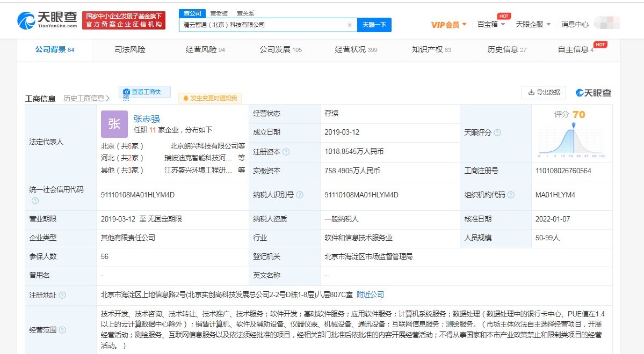Open the VIP会员 dropdown
644x354 pixels.
click(x=448, y=25)
